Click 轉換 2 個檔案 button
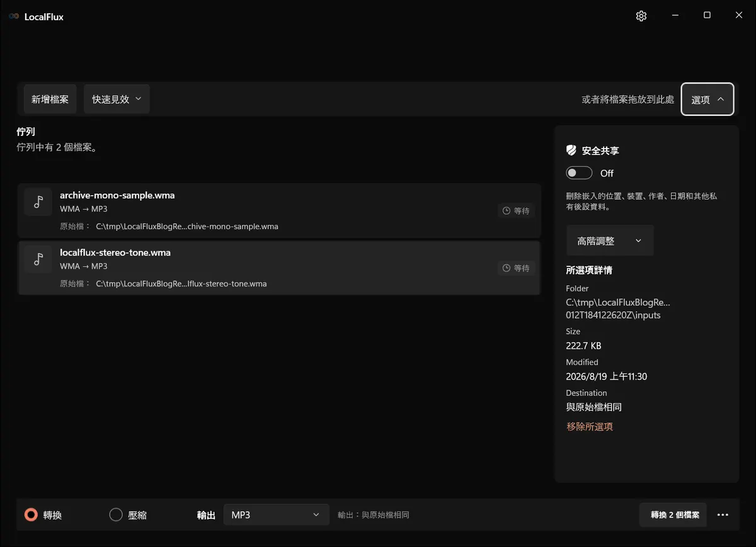Image resolution: width=756 pixels, height=547 pixels. (x=673, y=515)
